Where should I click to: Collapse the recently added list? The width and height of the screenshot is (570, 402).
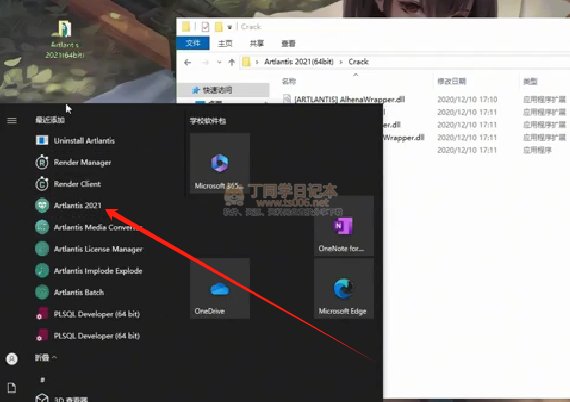[46, 358]
